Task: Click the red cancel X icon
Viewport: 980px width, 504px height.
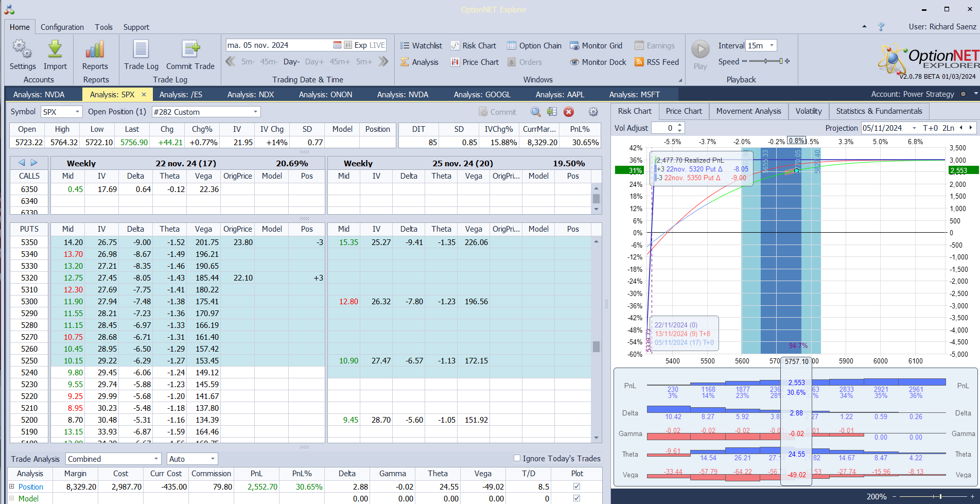Action: click(x=569, y=112)
